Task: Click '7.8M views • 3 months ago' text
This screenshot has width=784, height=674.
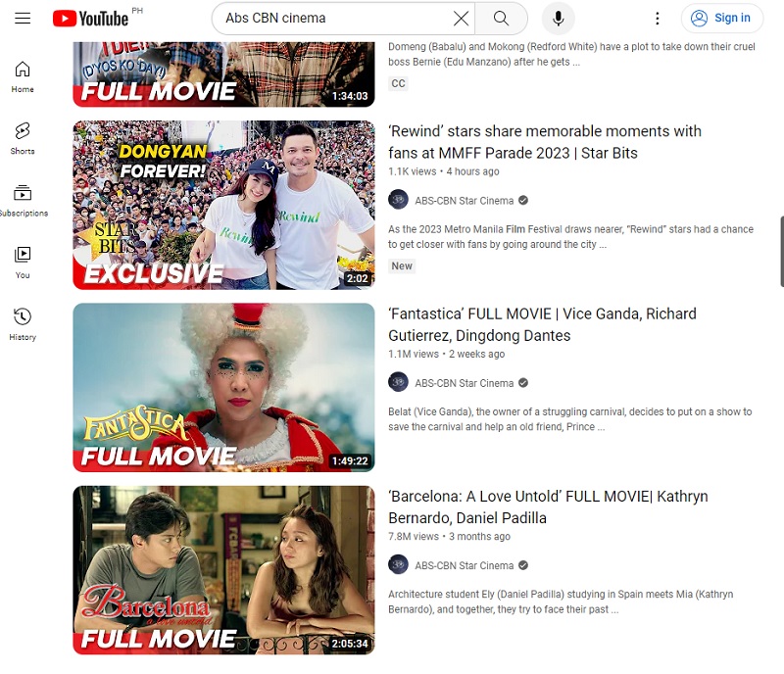Action: [449, 537]
